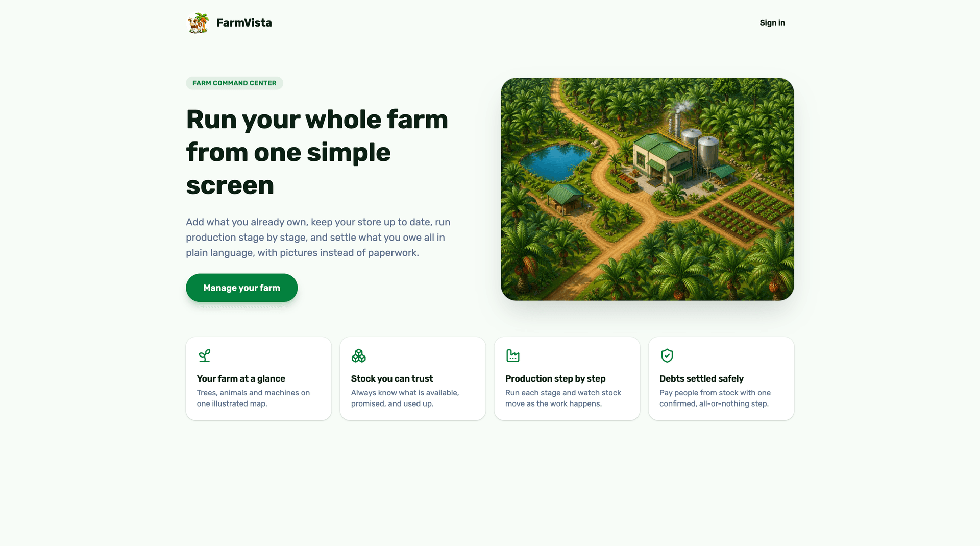Image resolution: width=980 pixels, height=546 pixels.
Task: Click the factory icon on Production card
Action: pyautogui.click(x=513, y=355)
